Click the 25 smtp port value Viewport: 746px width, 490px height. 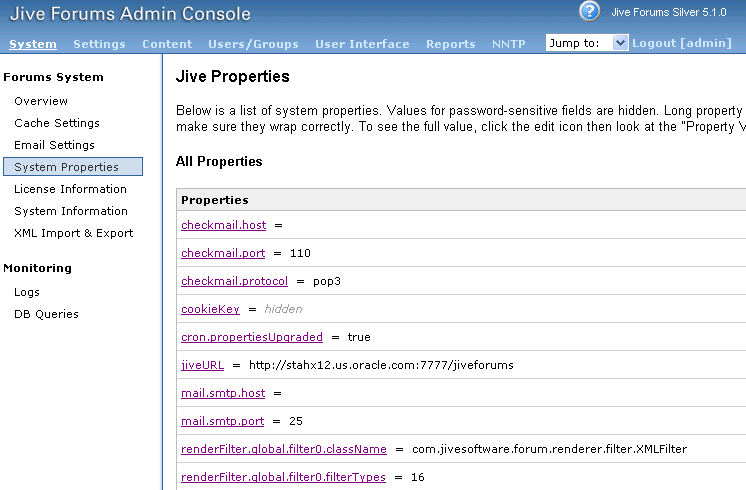[296, 421]
